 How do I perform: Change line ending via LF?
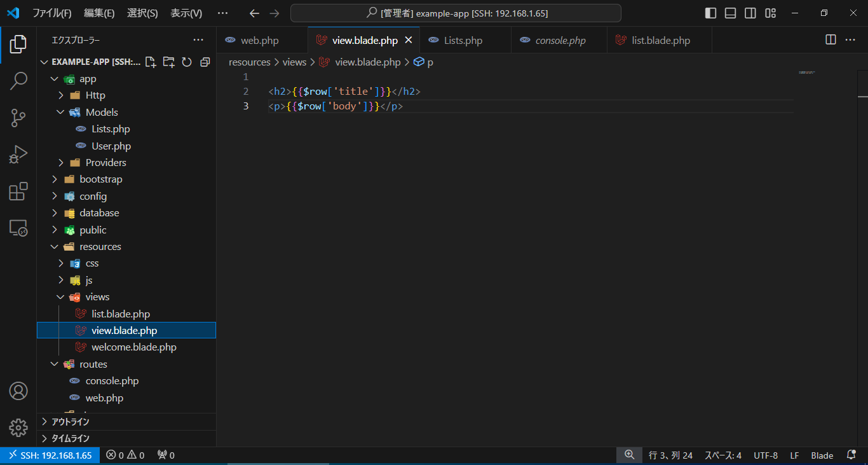coord(794,455)
